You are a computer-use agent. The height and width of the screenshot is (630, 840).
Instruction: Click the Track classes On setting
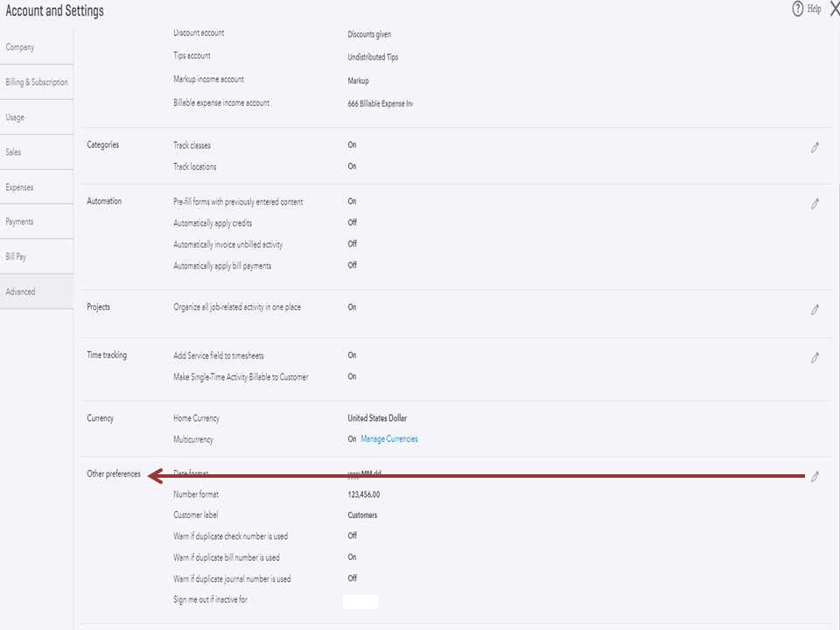(x=352, y=145)
